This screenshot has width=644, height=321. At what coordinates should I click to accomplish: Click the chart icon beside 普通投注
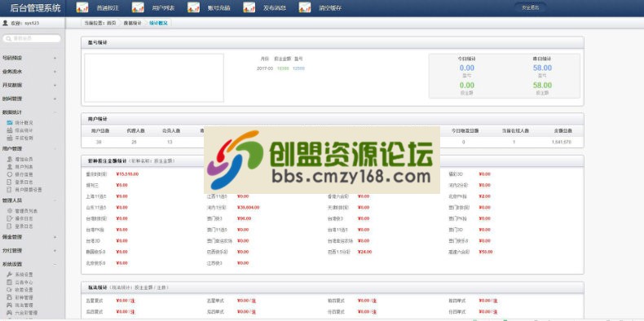click(82, 7)
